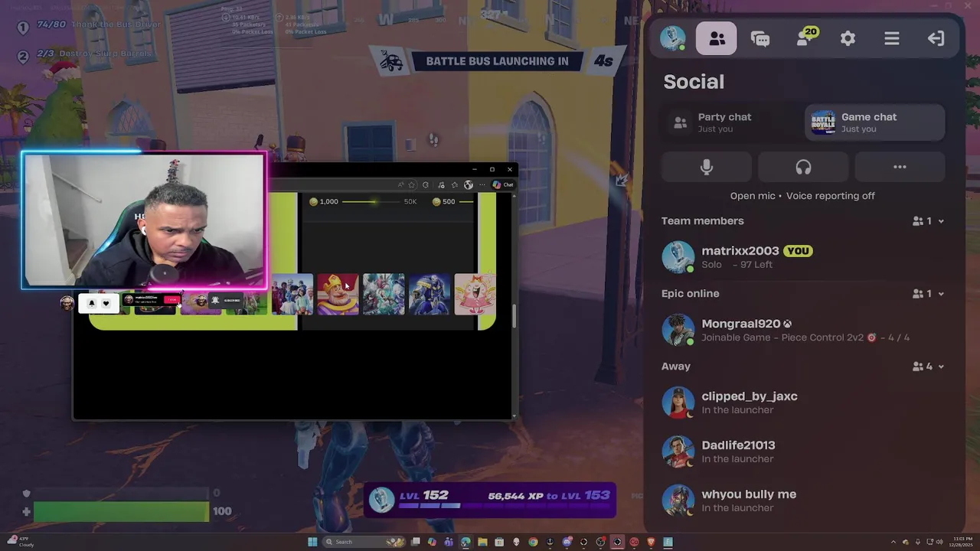
Task: Toggle the microphone button
Action: (707, 167)
